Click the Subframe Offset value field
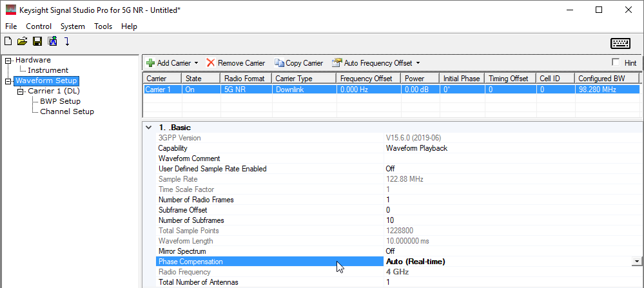Viewport: 644px width, 288px height. pos(513,210)
